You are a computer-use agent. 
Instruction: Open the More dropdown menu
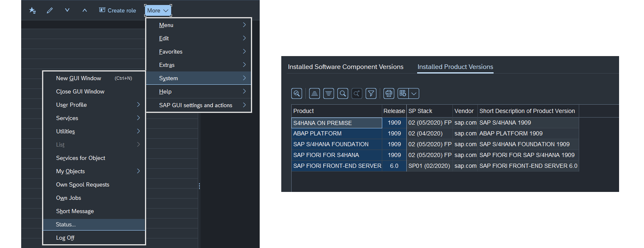click(x=158, y=10)
